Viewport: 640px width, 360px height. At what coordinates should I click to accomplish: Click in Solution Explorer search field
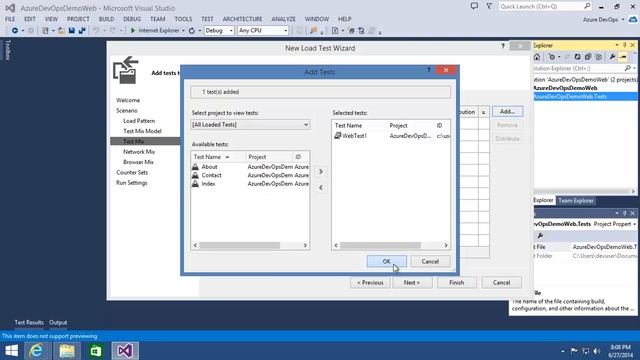(579, 68)
